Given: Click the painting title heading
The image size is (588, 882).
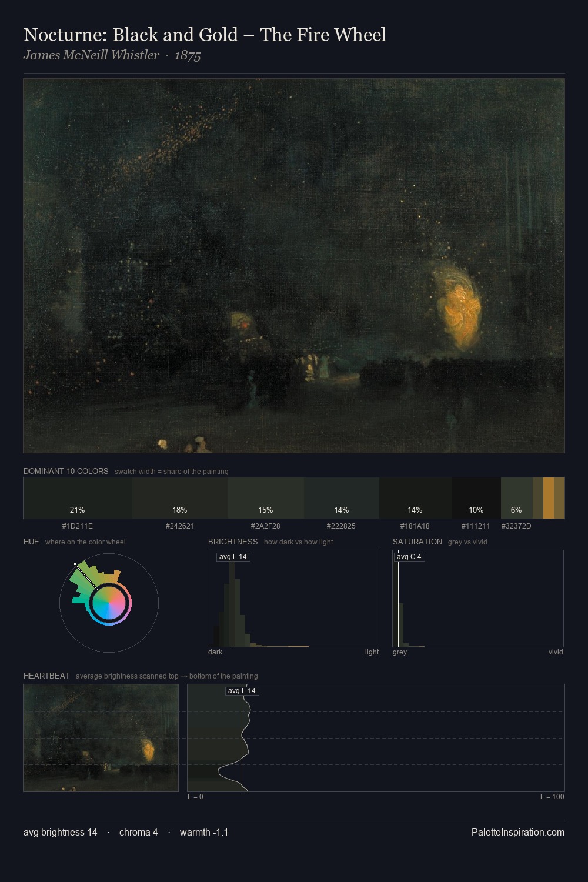Looking at the screenshot, I should click(x=205, y=35).
